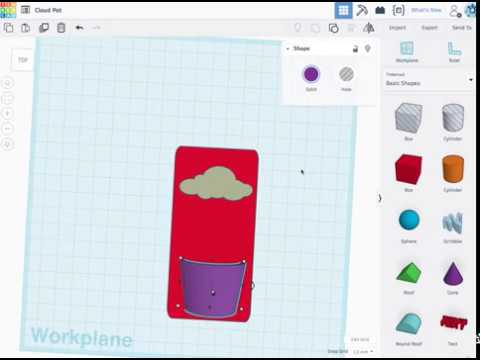Image resolution: width=480 pixels, height=360 pixels.
Task: Click the Delete trash icon
Action: point(61,28)
